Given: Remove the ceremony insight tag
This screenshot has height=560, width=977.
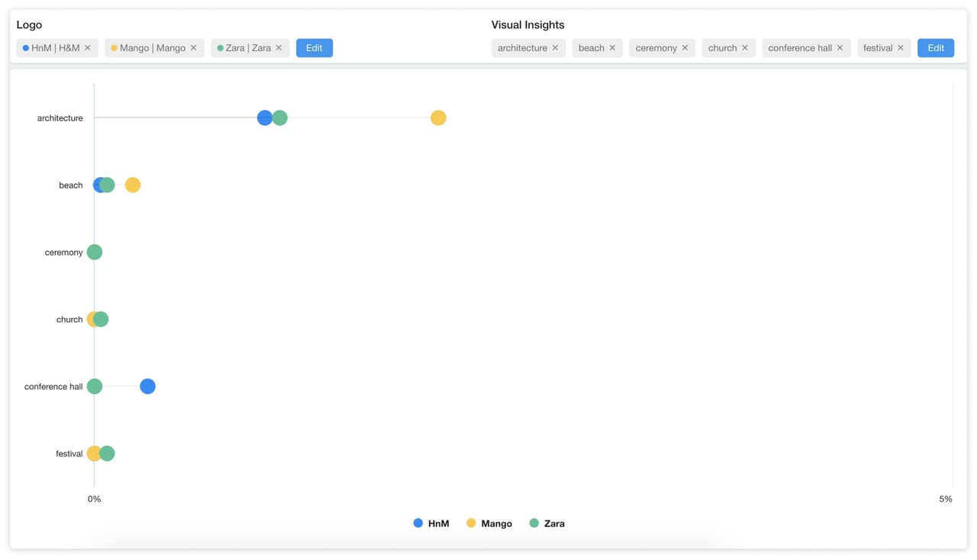Looking at the screenshot, I should coord(685,48).
